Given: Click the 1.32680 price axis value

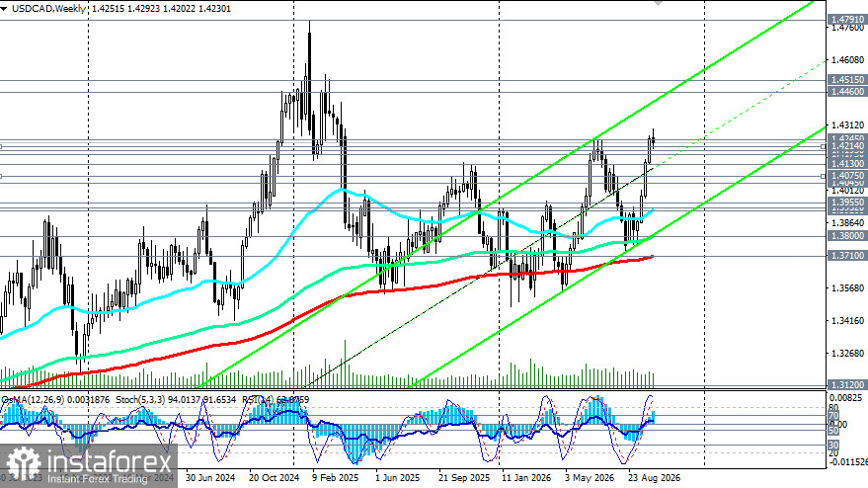Looking at the screenshot, I should coord(847,353).
